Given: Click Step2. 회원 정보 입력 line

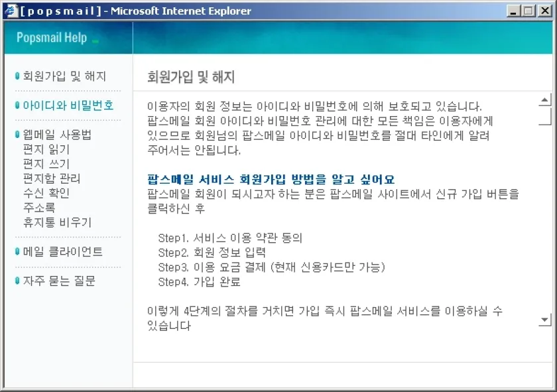Looking at the screenshot, I should [x=212, y=252].
